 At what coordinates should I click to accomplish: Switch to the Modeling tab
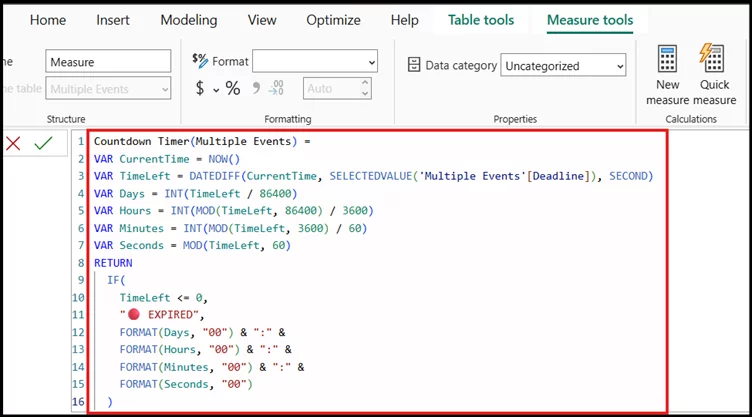(188, 20)
